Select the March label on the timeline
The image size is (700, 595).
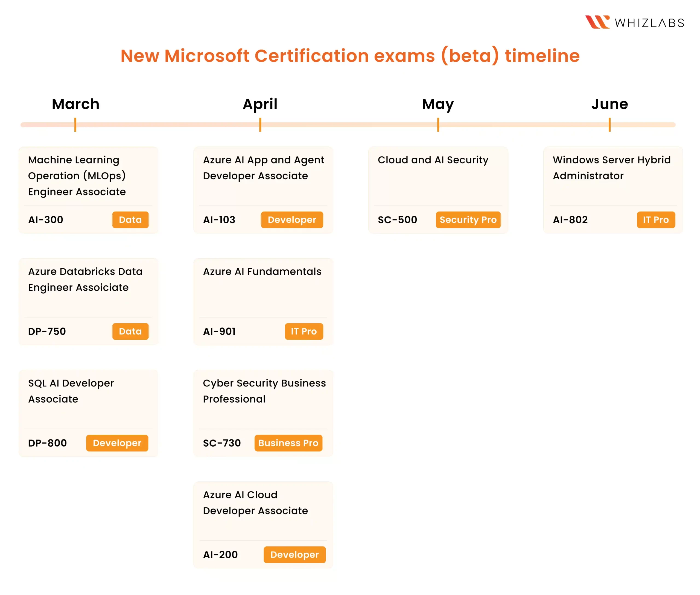click(x=75, y=104)
